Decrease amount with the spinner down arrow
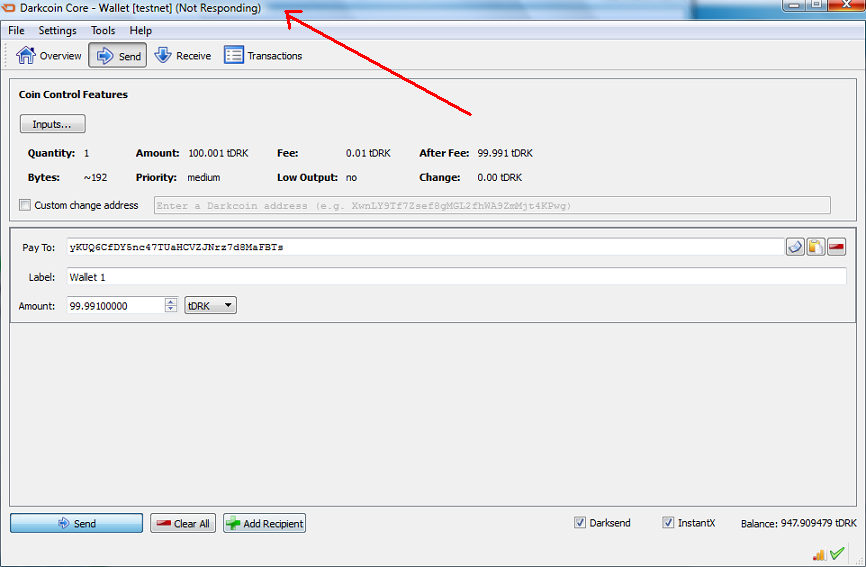866x567 pixels. [x=171, y=309]
